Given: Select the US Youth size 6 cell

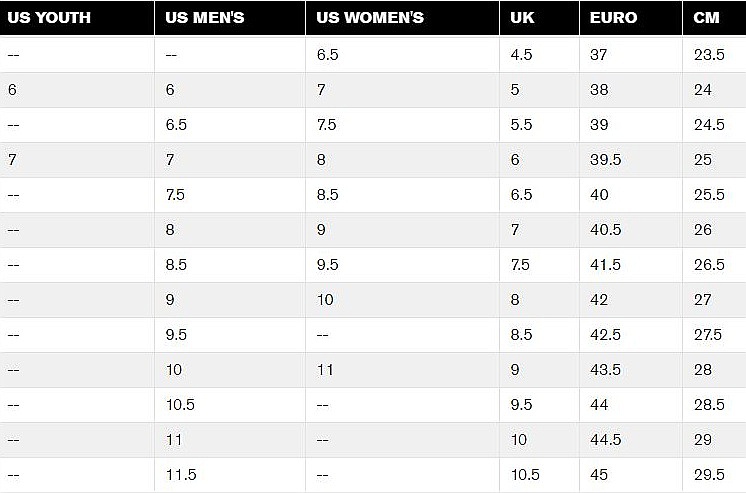Looking at the screenshot, I should coord(12,90).
